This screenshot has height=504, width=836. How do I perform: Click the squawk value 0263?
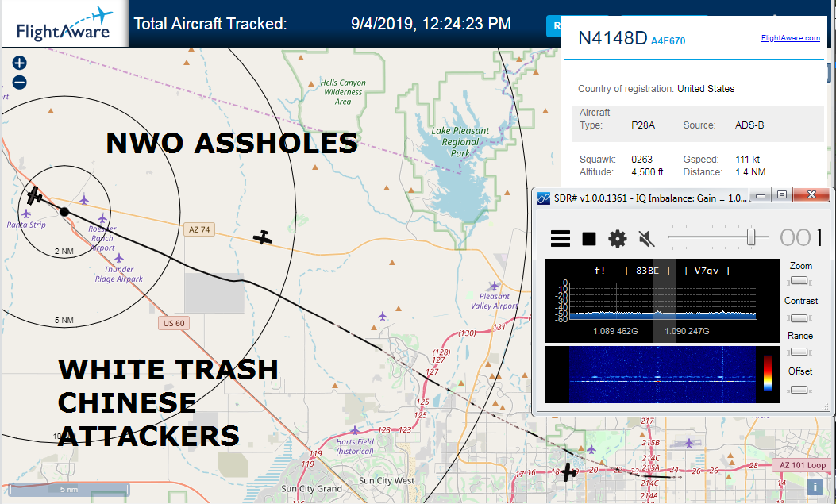642,160
